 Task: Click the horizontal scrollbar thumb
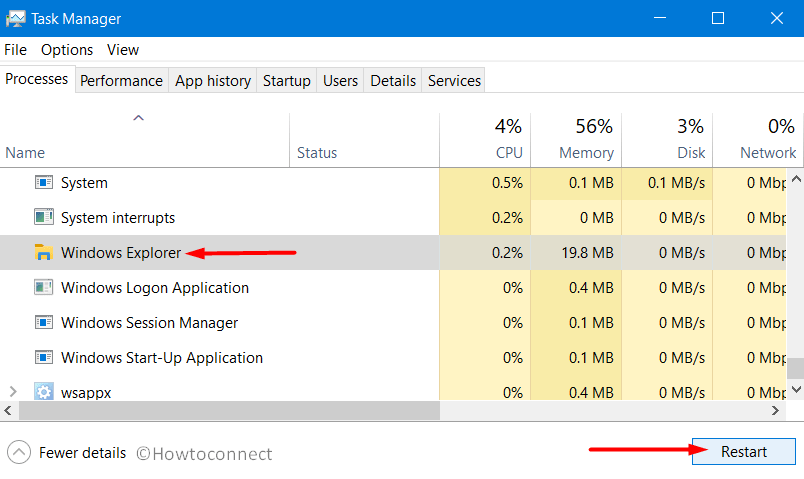(229, 410)
